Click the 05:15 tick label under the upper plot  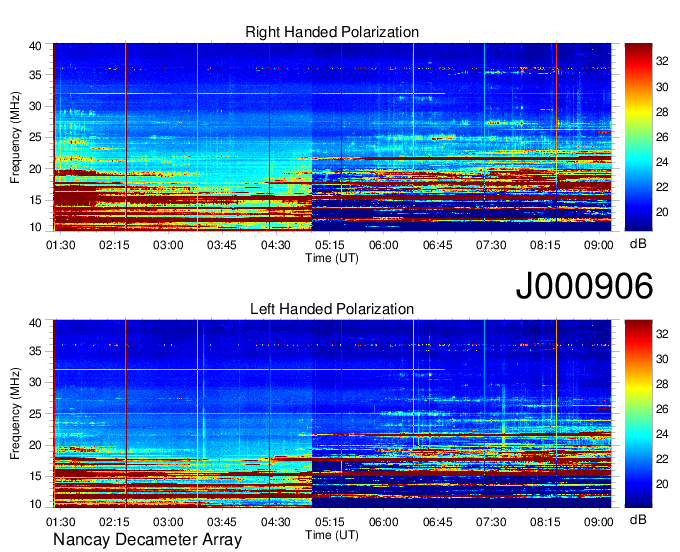coord(329,245)
